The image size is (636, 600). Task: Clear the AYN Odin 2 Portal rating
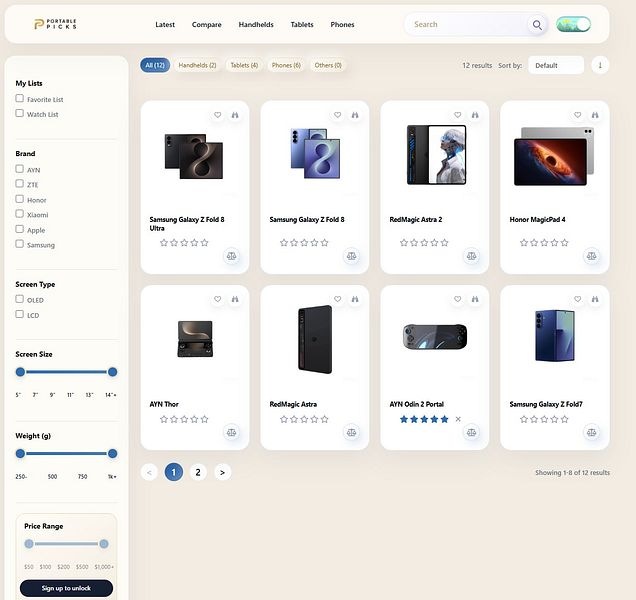tap(458, 419)
